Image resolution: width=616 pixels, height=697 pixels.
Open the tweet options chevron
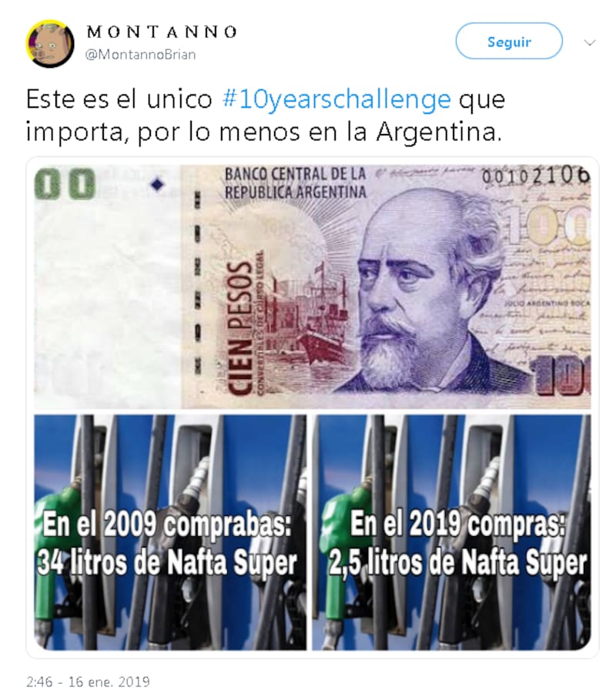(x=589, y=42)
